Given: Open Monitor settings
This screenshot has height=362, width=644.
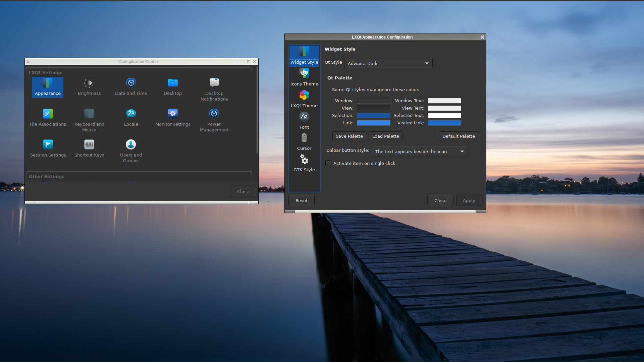Looking at the screenshot, I should [x=173, y=118].
